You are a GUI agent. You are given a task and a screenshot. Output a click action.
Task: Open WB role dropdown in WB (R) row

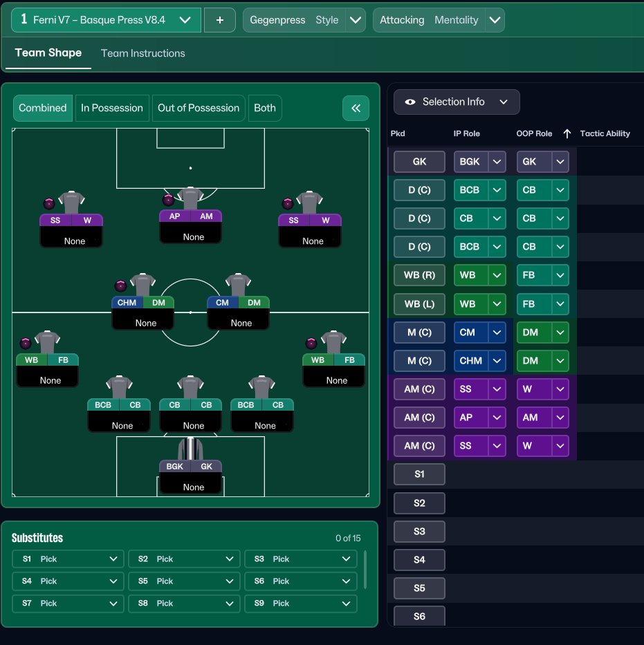coord(480,275)
